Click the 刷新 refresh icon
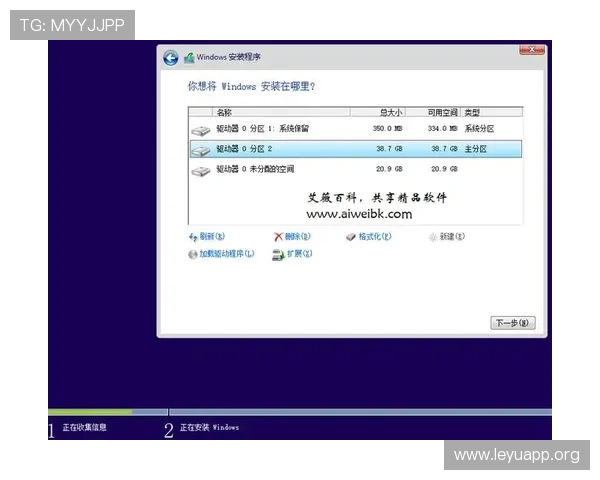600x480 pixels. click(193, 237)
